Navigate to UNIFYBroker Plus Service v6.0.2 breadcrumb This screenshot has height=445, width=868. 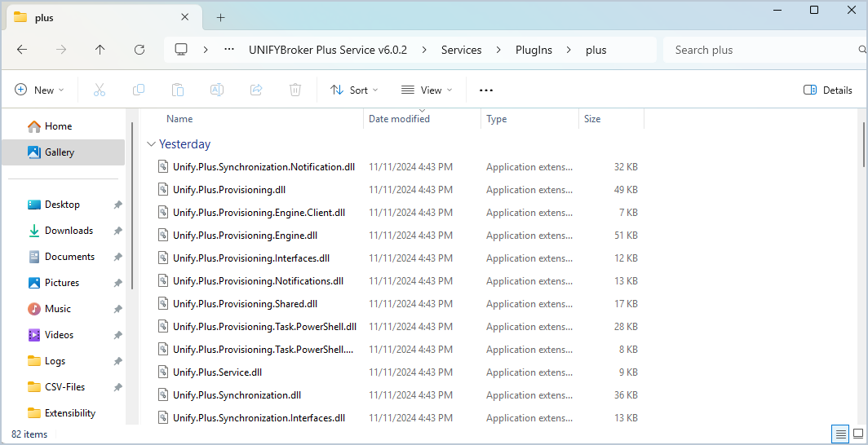click(328, 50)
